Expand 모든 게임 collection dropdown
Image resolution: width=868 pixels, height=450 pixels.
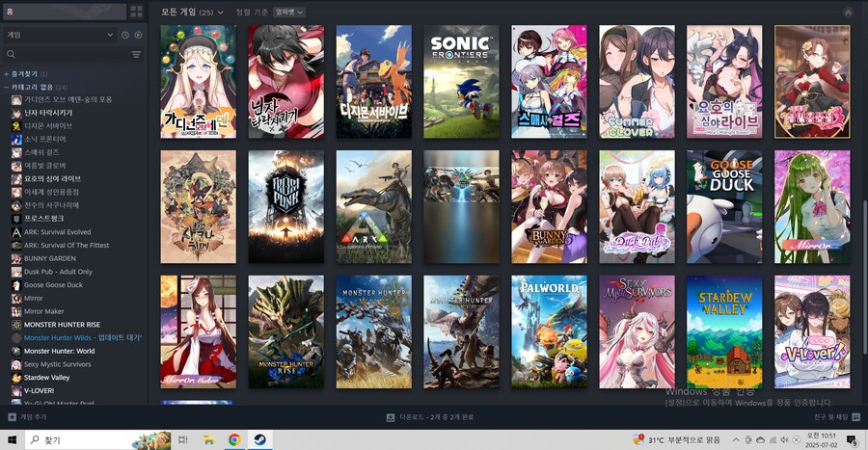click(192, 13)
